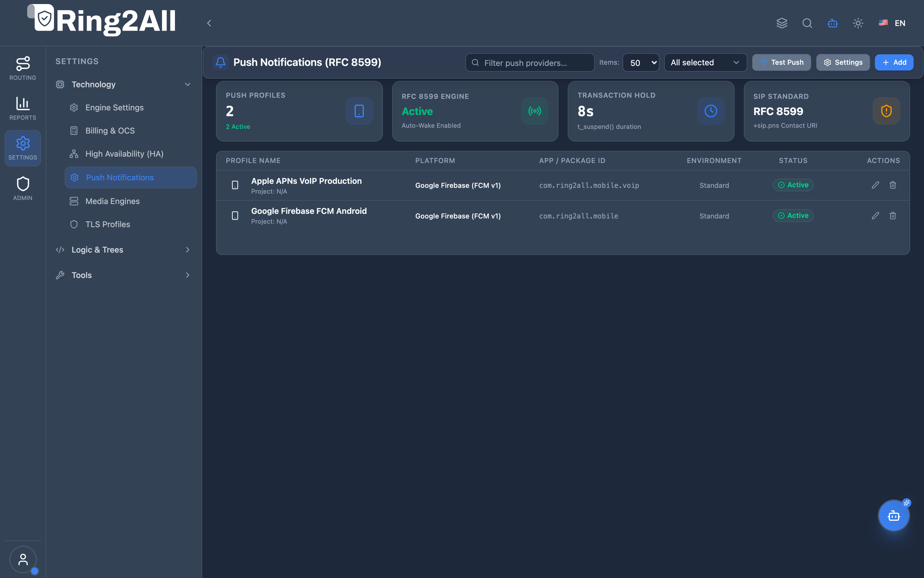
Task: Toggle light theme sun icon
Action: tap(858, 23)
